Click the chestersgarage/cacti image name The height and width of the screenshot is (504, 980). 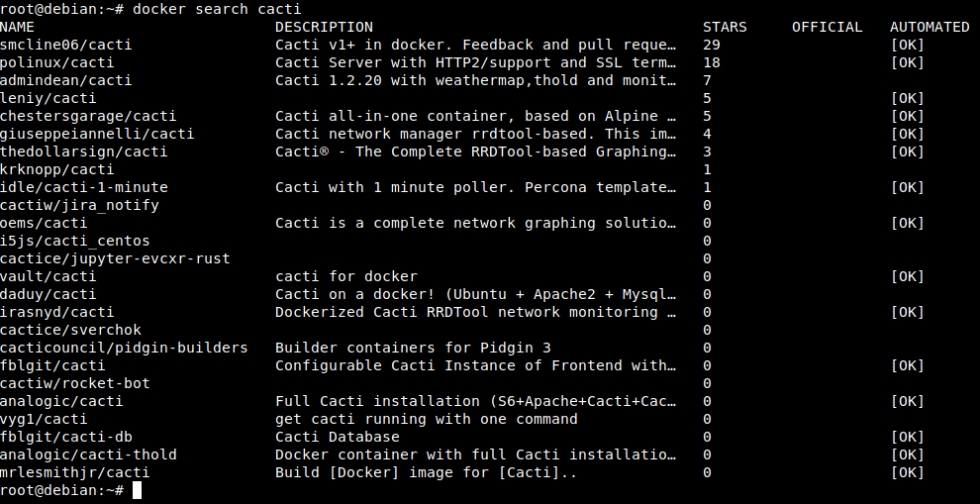click(88, 116)
